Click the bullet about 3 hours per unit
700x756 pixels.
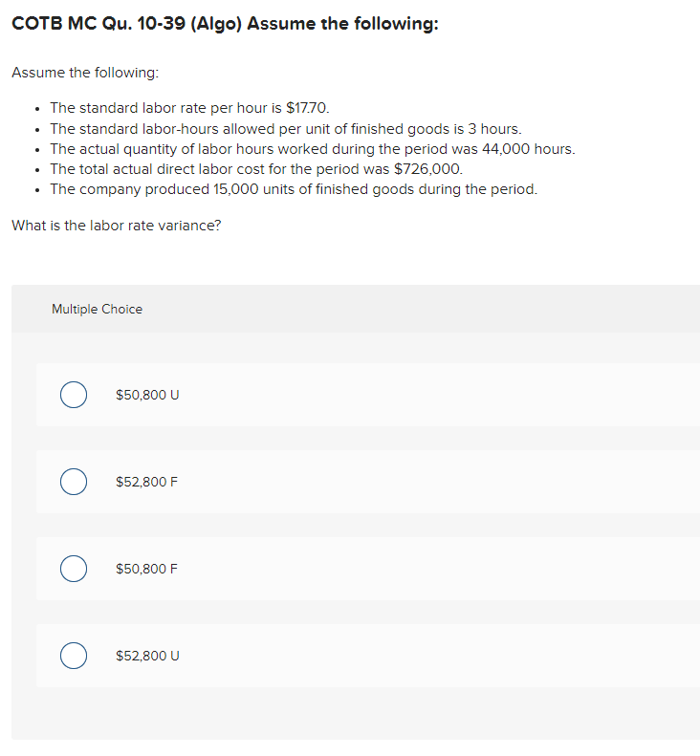[286, 129]
